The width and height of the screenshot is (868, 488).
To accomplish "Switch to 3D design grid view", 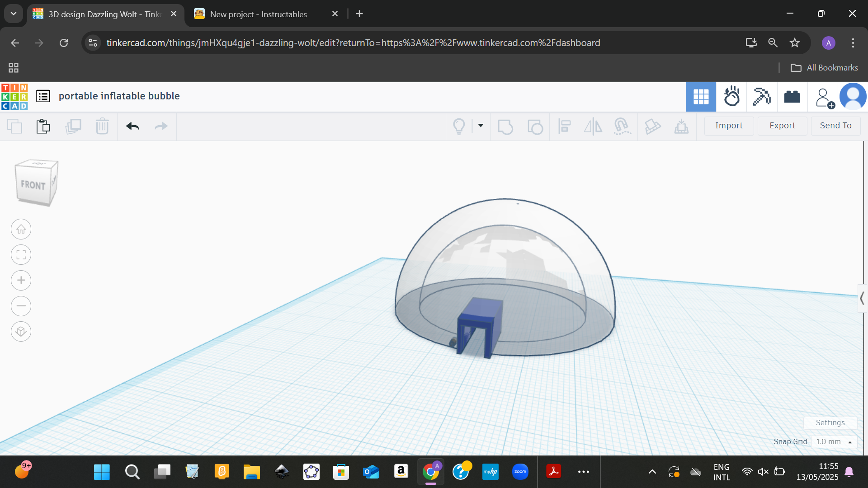I will click(701, 97).
